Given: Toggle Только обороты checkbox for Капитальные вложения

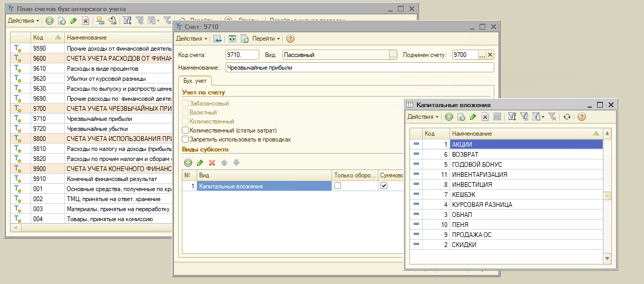Looking at the screenshot, I should pyautogui.click(x=338, y=186).
